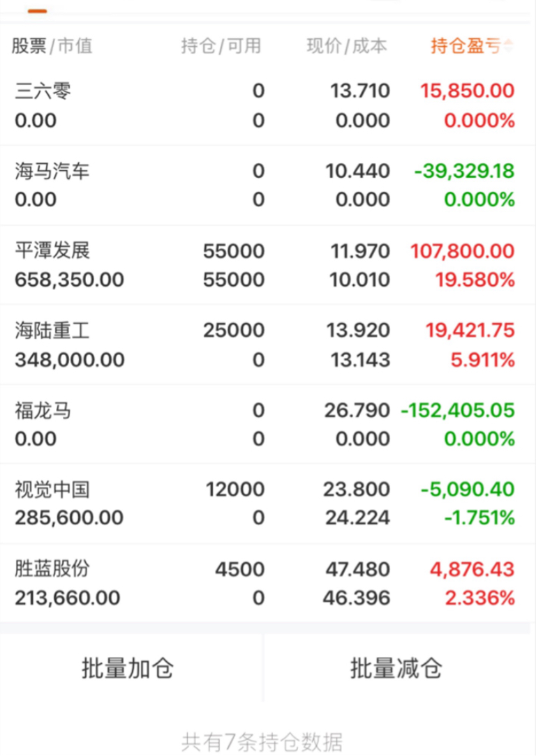Screen dimensions: 536x756
Task: Click the 658,350.00 market value
Action: [x=69, y=280]
